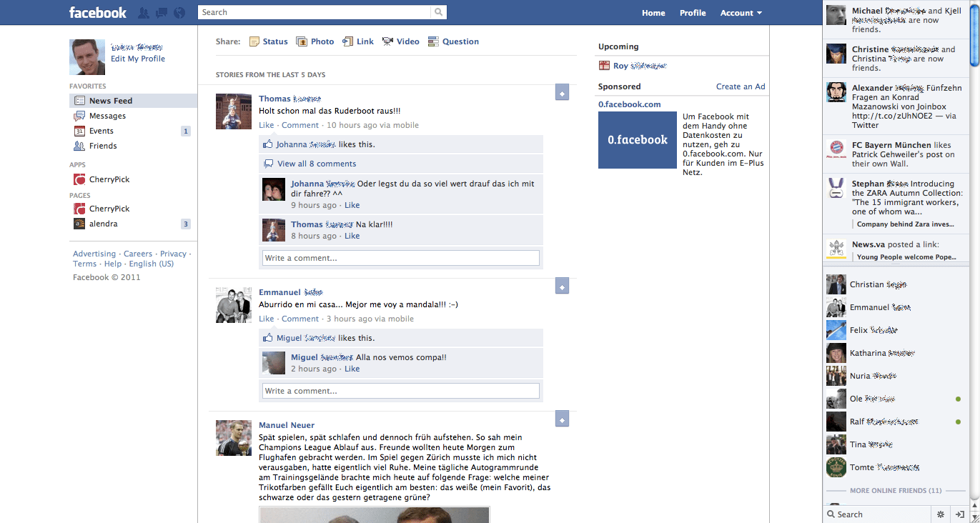View all 8 comments on Thomas's post
The width and height of the screenshot is (980, 523).
[x=315, y=163]
